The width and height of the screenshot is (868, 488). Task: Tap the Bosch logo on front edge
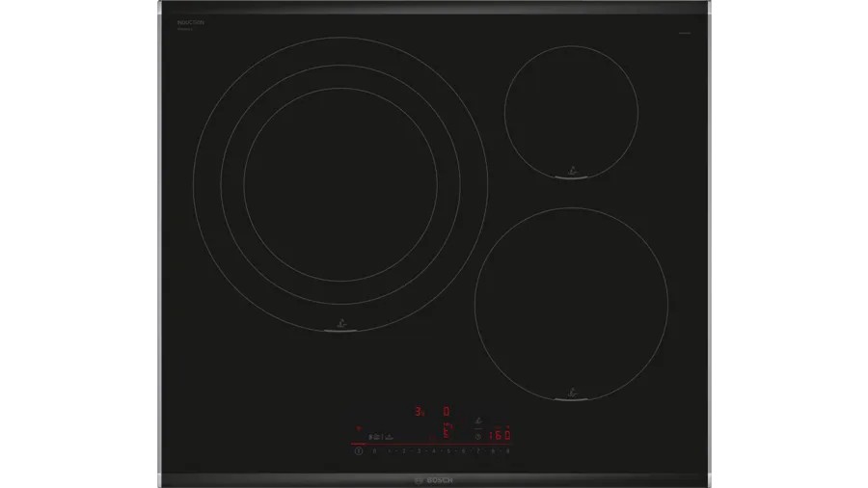[x=434, y=479]
